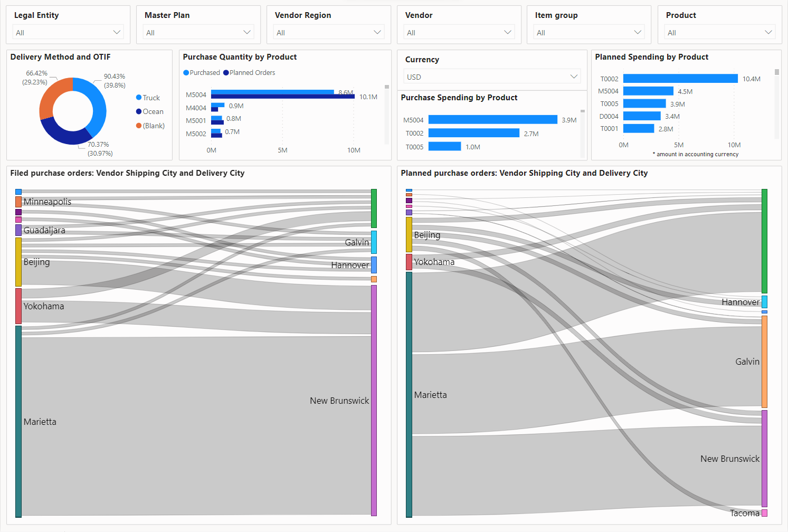Viewport: 788px width, 532px height.
Task: Expand the Vendor filter dropdown
Action: (x=459, y=32)
